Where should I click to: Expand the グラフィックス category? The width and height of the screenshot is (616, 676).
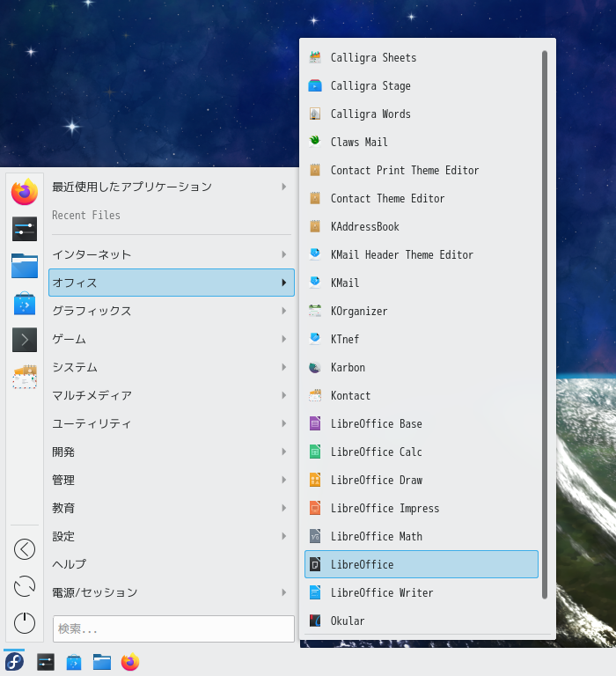click(x=172, y=311)
